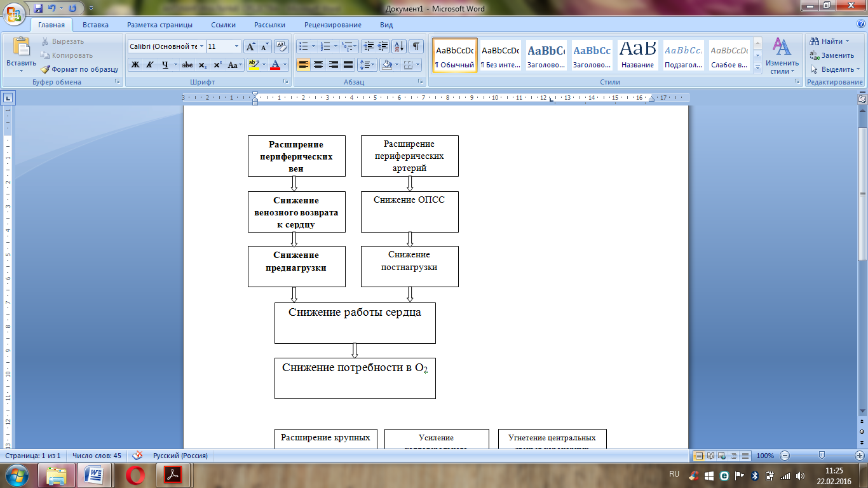
Task: Toggle bold (Ж) formatting
Action: click(135, 65)
